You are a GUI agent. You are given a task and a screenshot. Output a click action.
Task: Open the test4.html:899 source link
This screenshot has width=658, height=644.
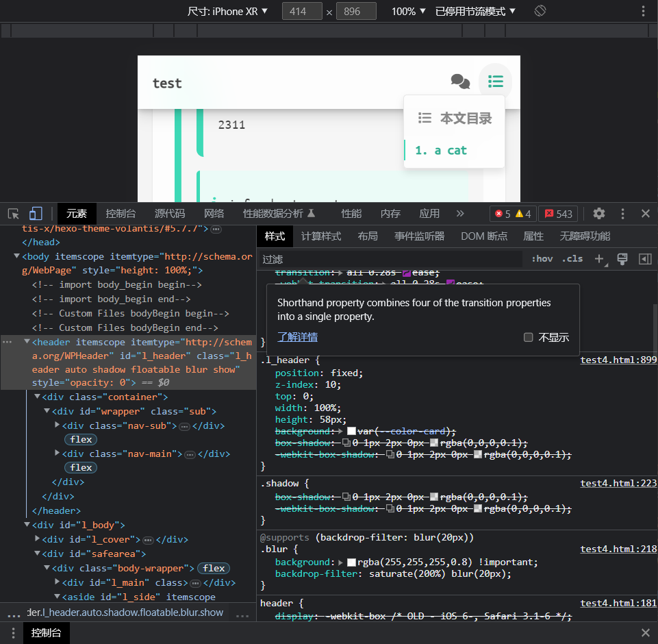point(618,360)
